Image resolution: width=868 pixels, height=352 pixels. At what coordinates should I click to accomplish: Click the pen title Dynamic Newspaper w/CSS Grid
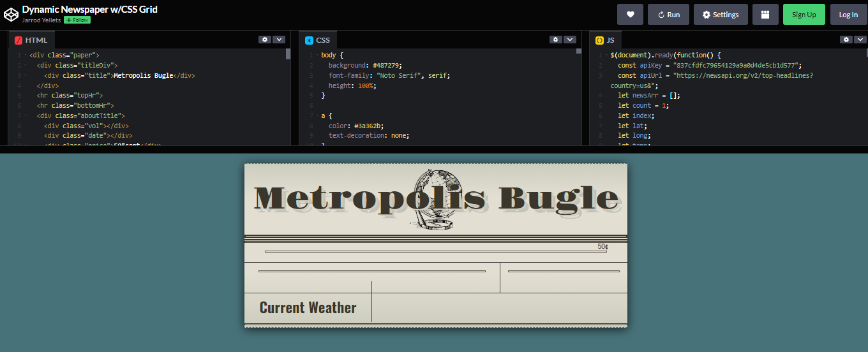pos(90,10)
